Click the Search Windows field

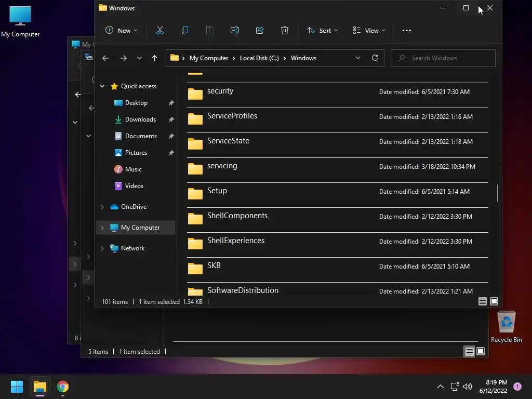point(443,58)
